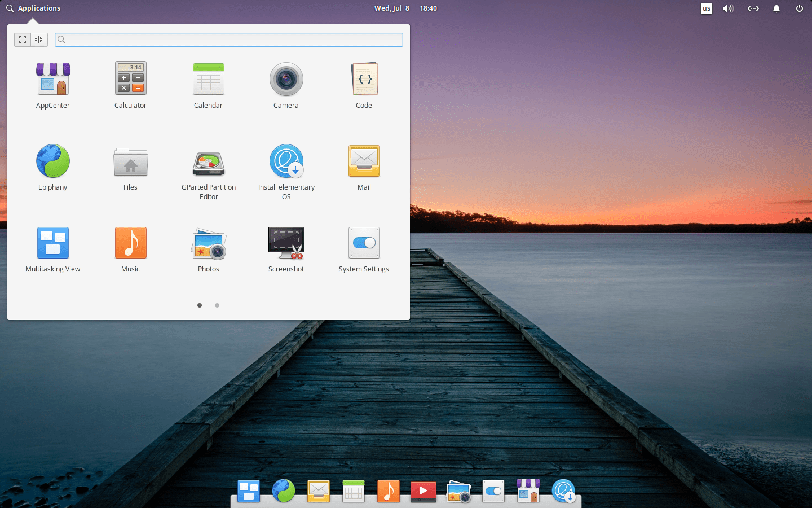Image resolution: width=812 pixels, height=508 pixels.
Task: Open GParted Partition Editor
Action: 209,172
